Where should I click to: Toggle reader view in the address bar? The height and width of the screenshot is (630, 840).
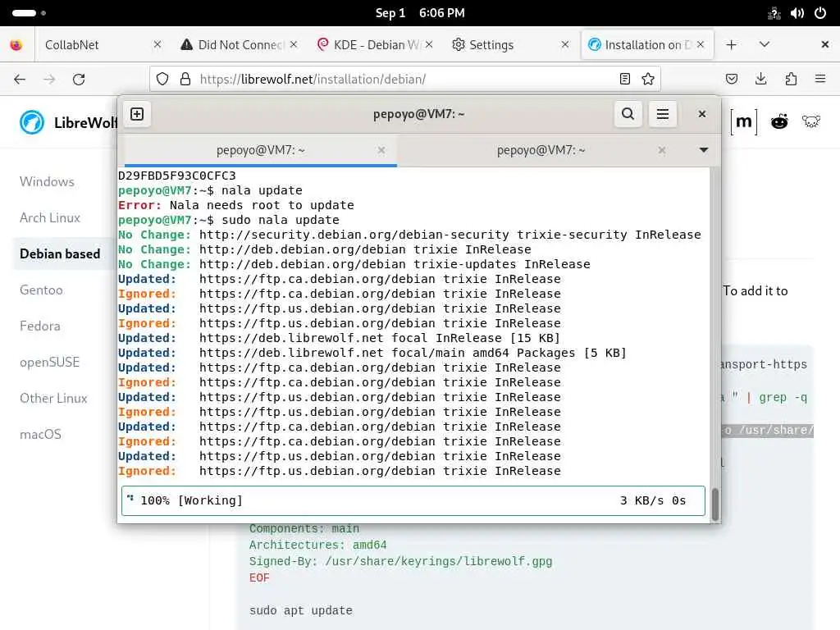click(624, 80)
